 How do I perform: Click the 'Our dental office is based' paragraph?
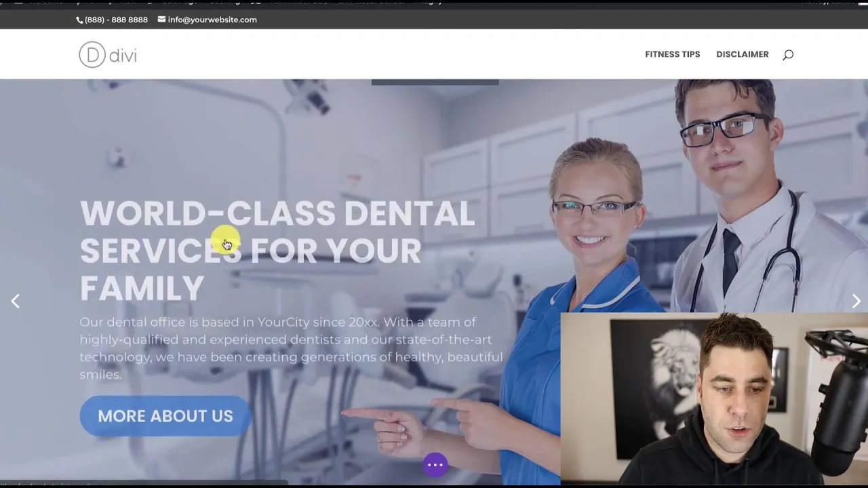(291, 348)
